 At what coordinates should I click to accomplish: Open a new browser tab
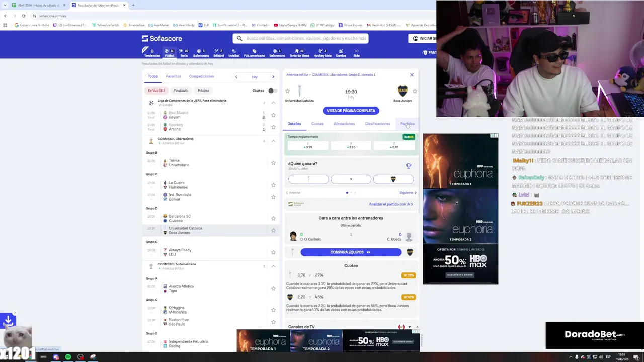[133, 5]
